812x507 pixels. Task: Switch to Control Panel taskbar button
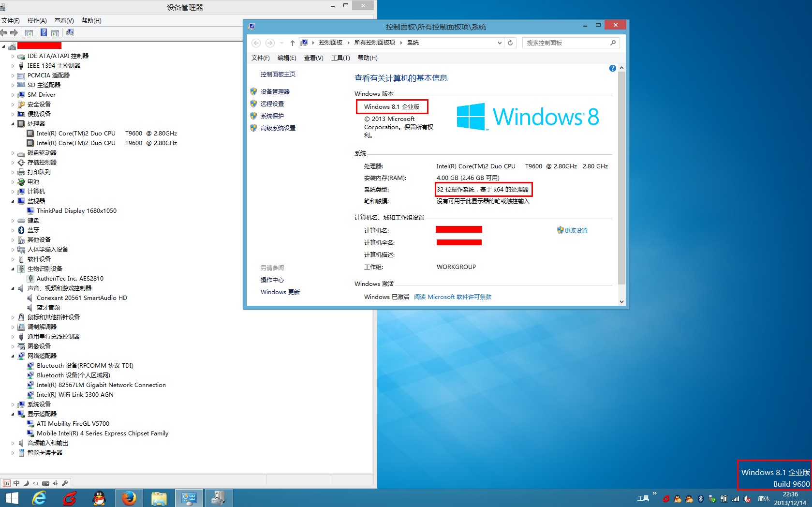click(x=189, y=498)
